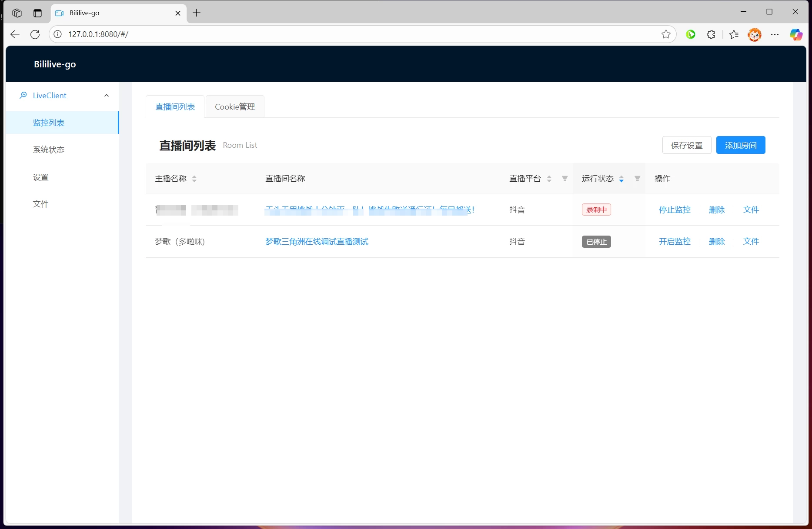Click the search icon next to LiveClient
This screenshot has height=529, width=812.
(23, 95)
